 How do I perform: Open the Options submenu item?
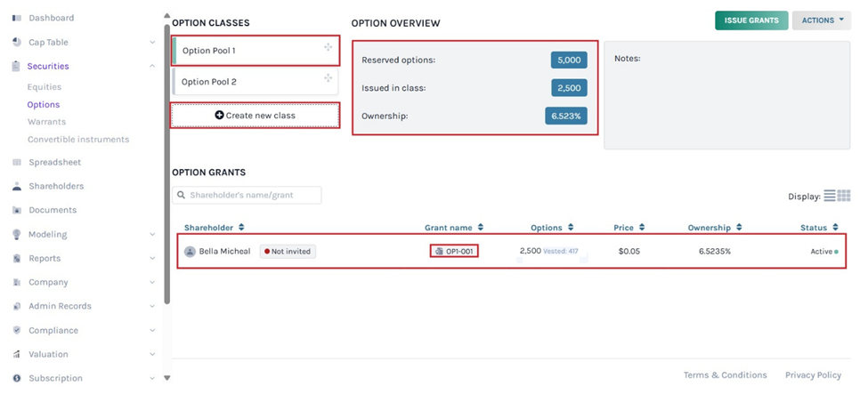click(x=44, y=105)
